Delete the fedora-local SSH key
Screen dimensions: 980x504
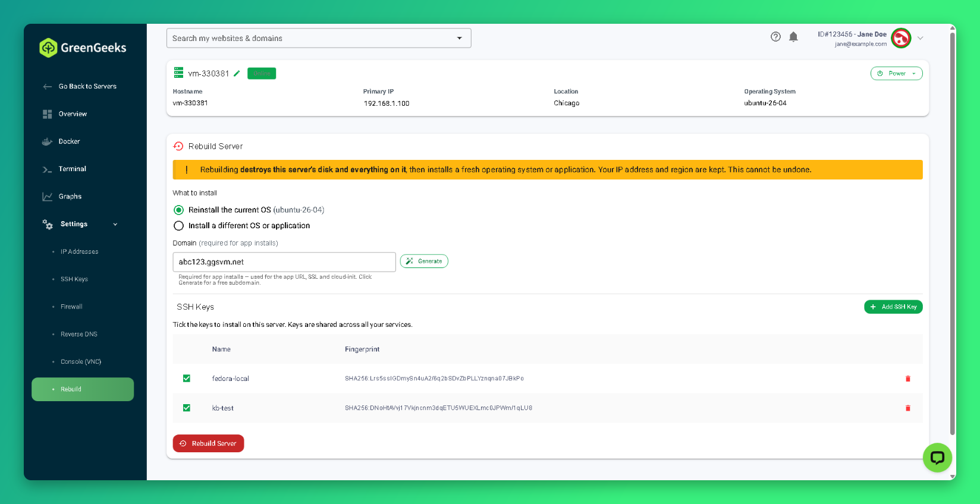tap(907, 379)
